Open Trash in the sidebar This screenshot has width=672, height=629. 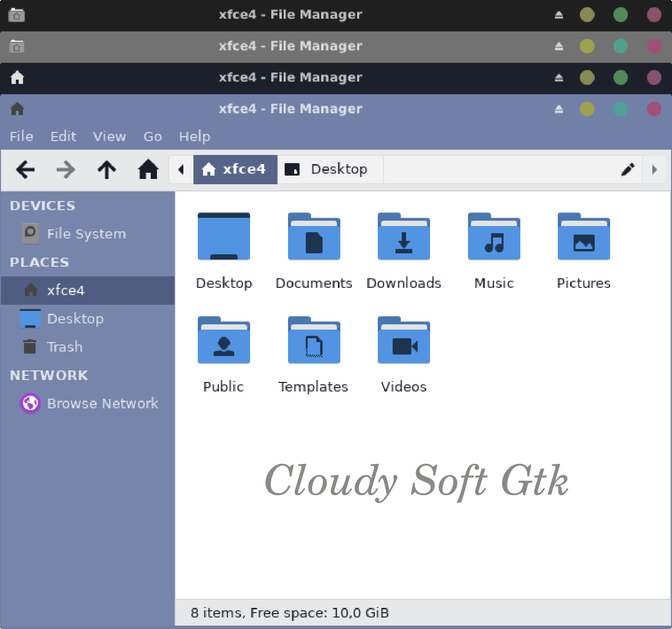point(87,347)
